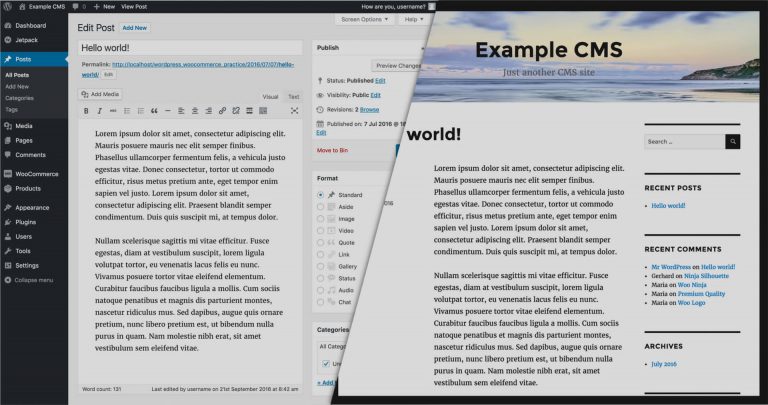The height and width of the screenshot is (405, 768).
Task: Toggle the checked category checkbox
Action: click(x=326, y=364)
